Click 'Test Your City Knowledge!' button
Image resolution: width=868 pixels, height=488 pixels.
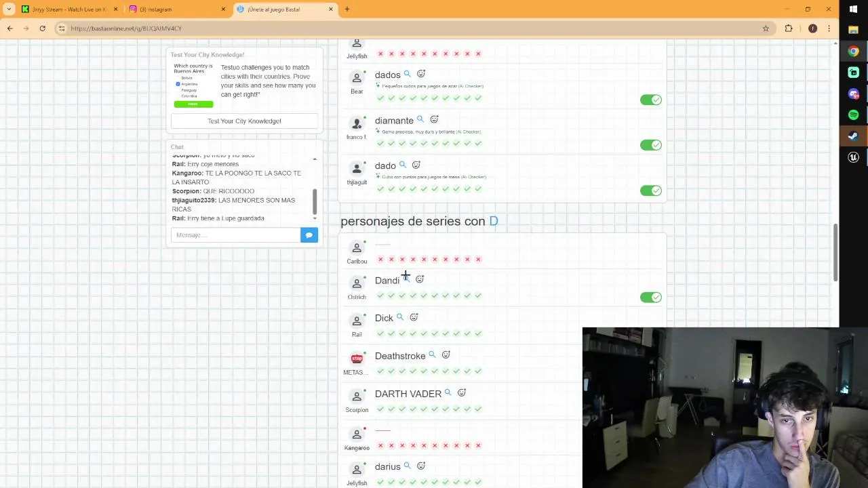coord(244,121)
